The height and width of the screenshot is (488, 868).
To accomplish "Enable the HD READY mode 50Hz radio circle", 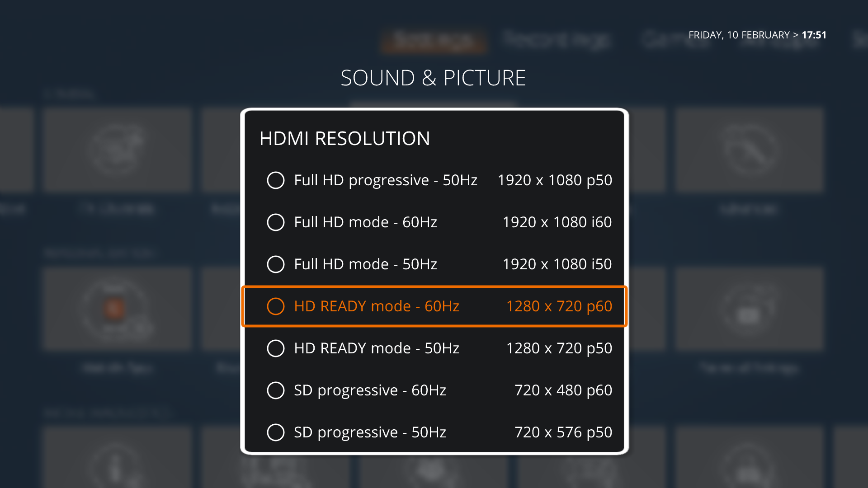I will 275,348.
